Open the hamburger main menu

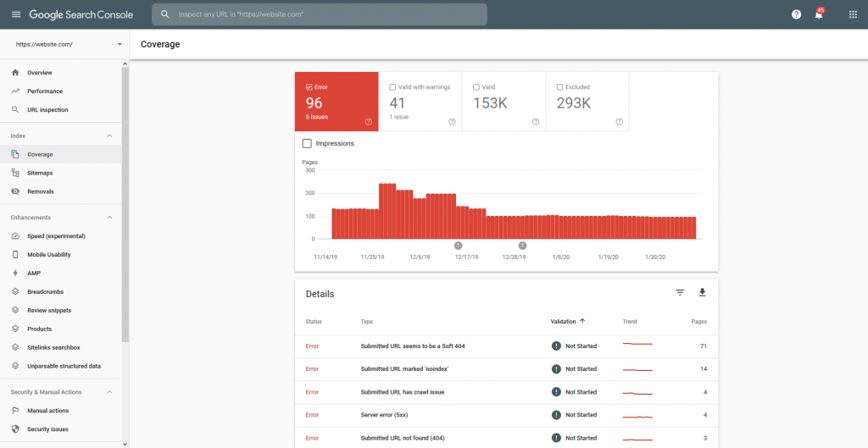point(16,14)
